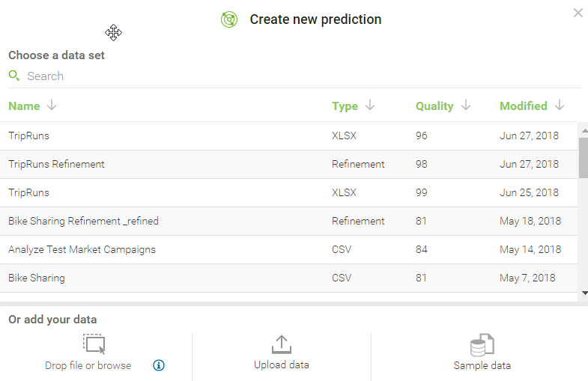Click the upload data arrow icon
Image resolution: width=588 pixels, height=381 pixels.
[281, 344]
